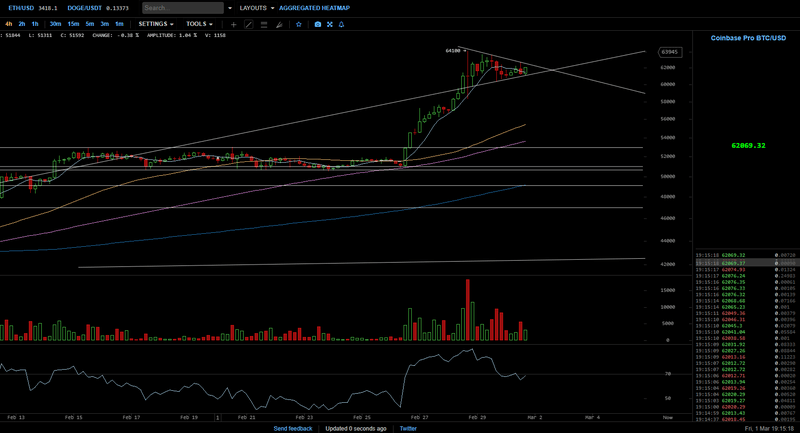Take a chart snapshot with camera icon
The width and height of the screenshot is (800, 433).
coord(318,24)
